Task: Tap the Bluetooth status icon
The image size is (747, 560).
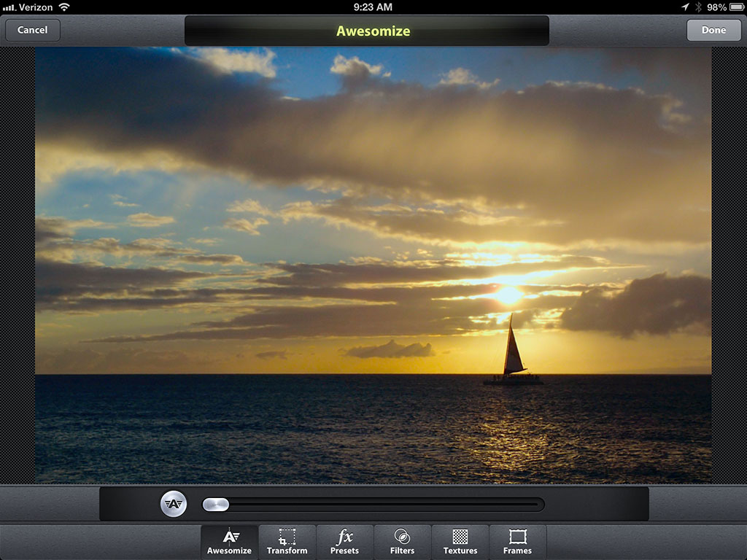Action: point(698,7)
